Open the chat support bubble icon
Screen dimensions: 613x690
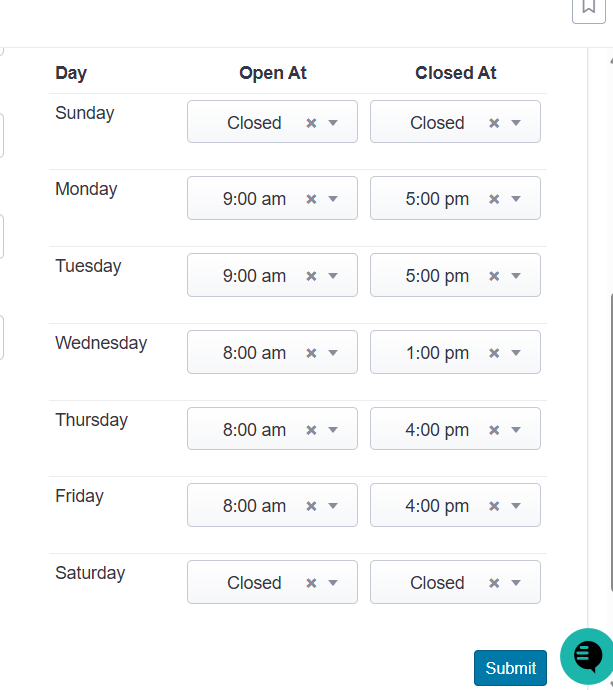tap(588, 656)
